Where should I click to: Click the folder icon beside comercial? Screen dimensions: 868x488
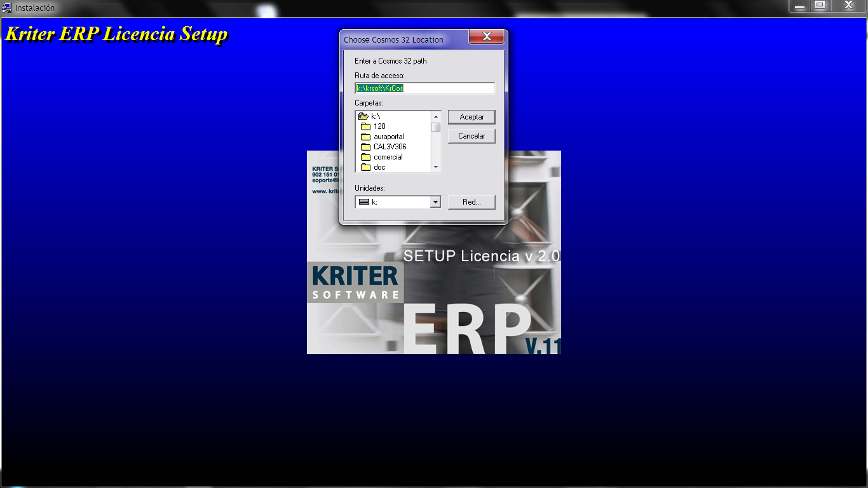tap(365, 157)
